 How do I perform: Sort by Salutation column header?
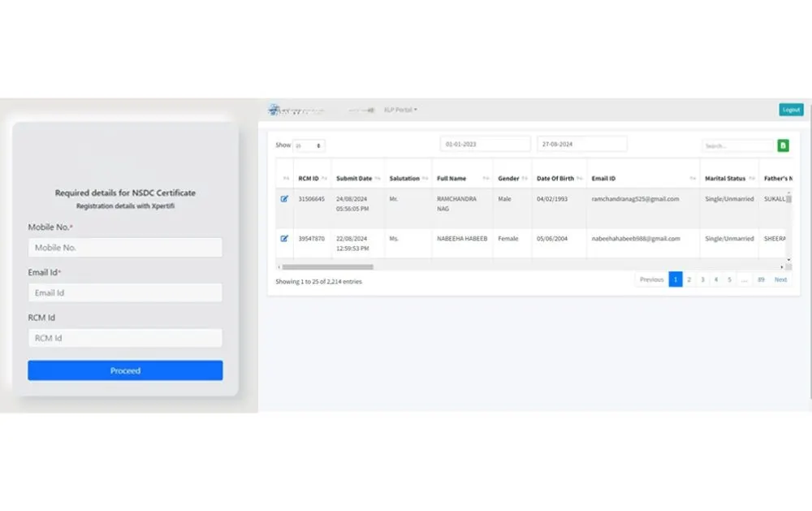pyautogui.click(x=408, y=178)
